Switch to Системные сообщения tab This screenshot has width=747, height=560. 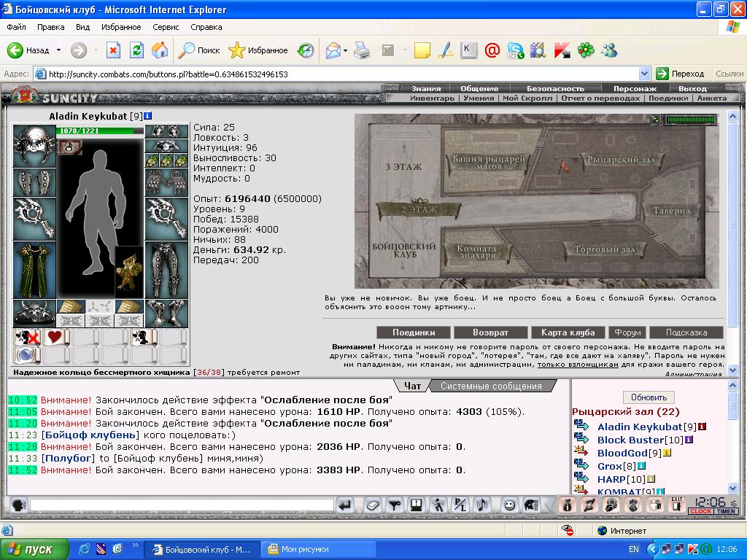pos(491,386)
